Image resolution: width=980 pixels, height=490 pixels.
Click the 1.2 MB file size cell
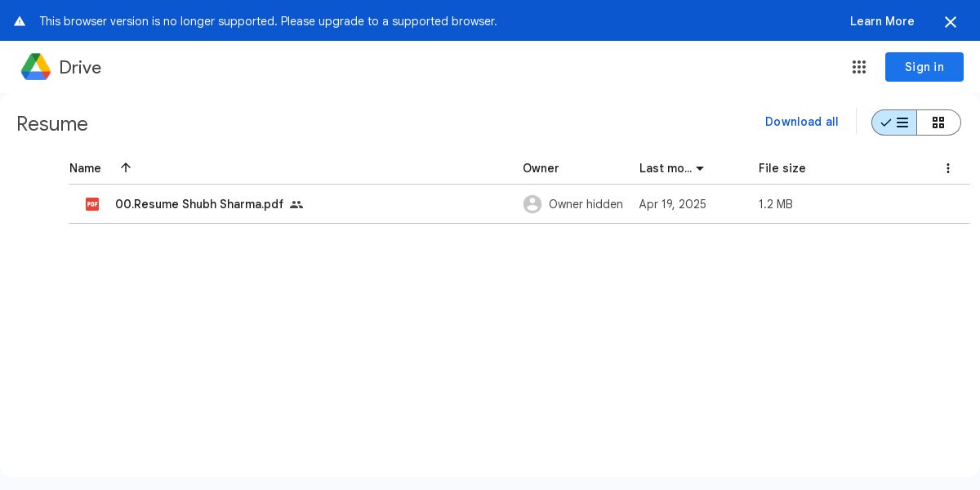coord(776,204)
